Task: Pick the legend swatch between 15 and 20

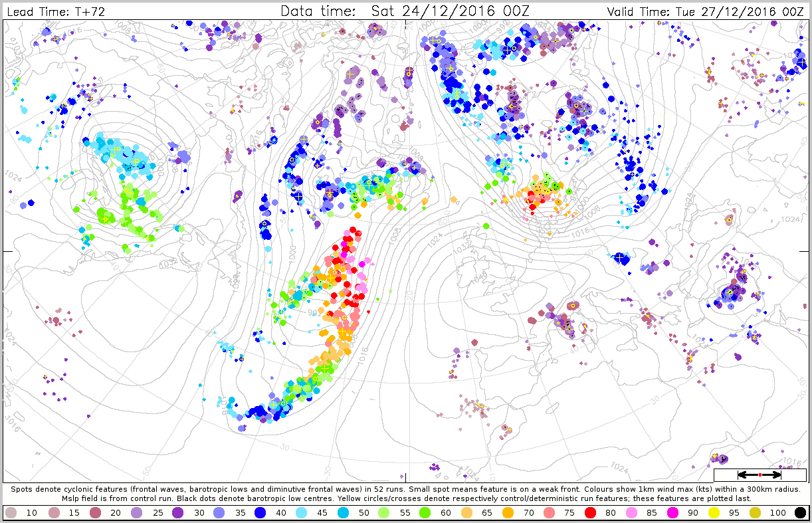Action: pos(94,513)
